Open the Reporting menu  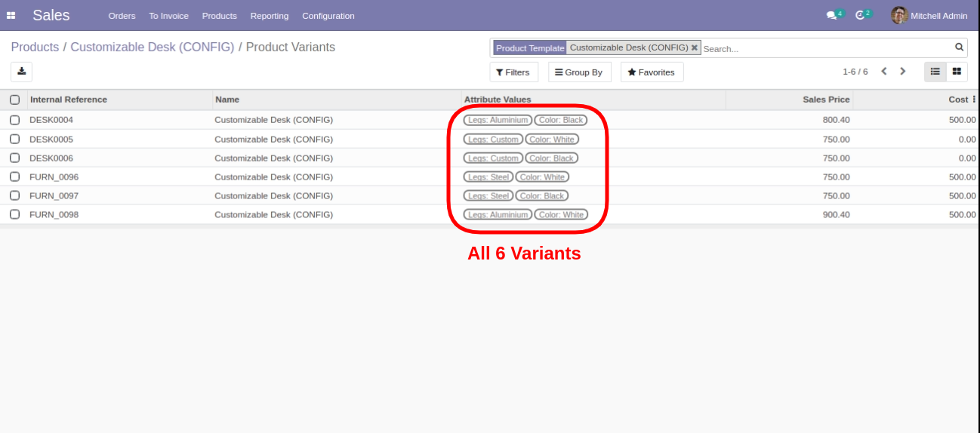[x=270, y=16]
